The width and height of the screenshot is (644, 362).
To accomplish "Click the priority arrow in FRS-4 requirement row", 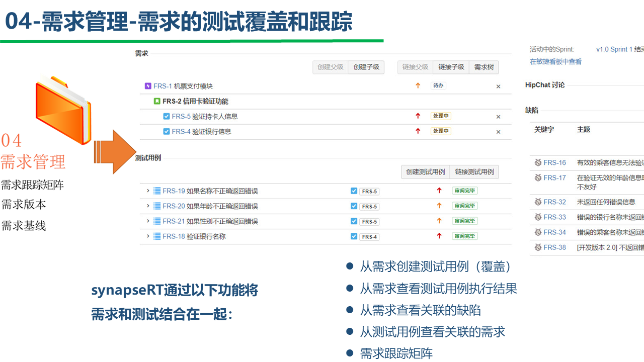I will (x=418, y=131).
